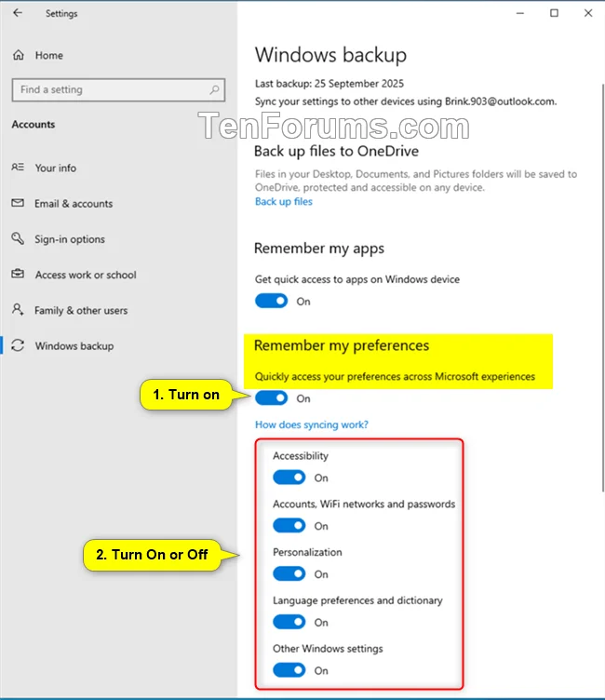Click the Find a setting search box
This screenshot has height=700, width=605.
click(118, 89)
